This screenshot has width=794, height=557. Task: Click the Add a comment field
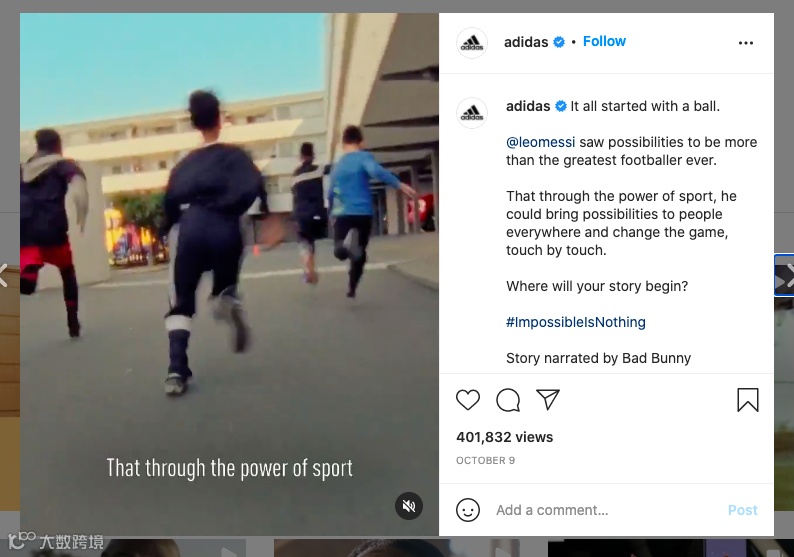click(x=608, y=510)
